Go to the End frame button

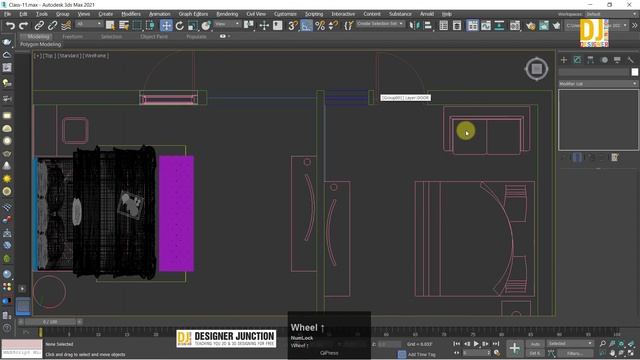tap(496, 344)
